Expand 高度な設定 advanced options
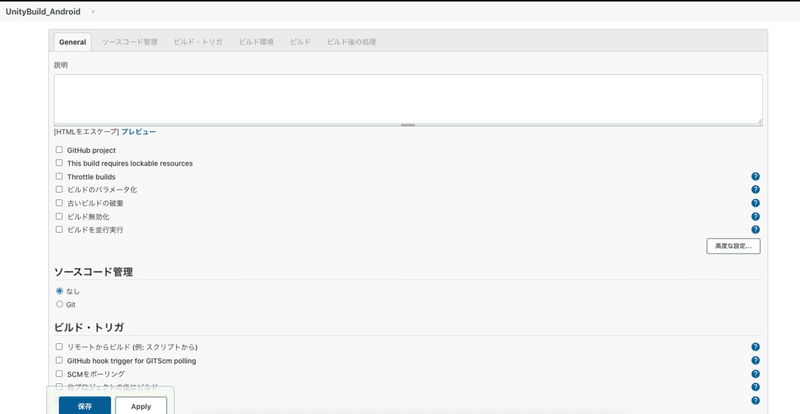Viewport: 800px width, 414px height. coord(732,246)
